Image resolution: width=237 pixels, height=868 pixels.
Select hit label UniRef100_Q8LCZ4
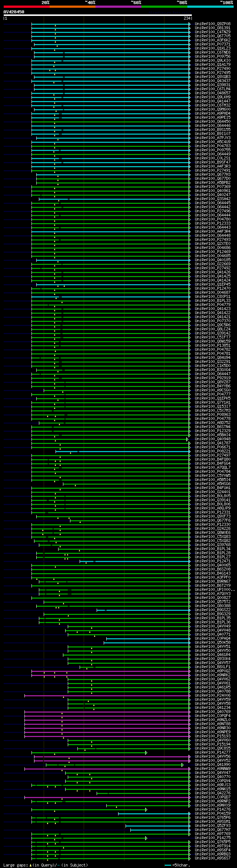pos(213,329)
